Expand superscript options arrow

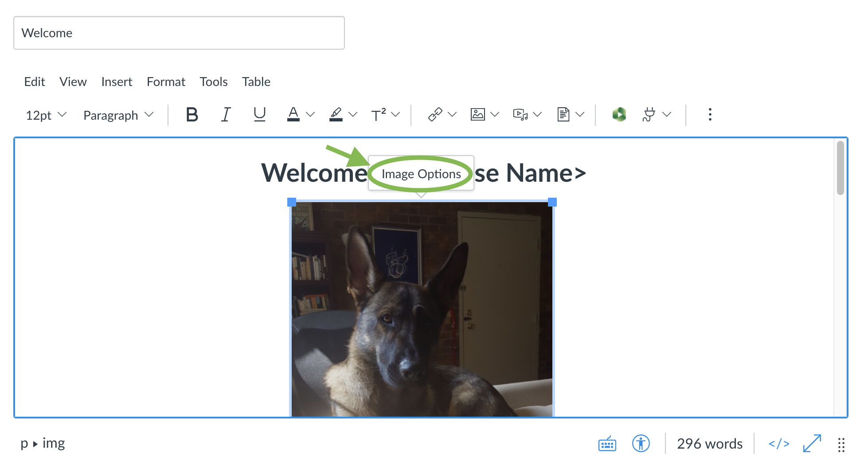395,115
